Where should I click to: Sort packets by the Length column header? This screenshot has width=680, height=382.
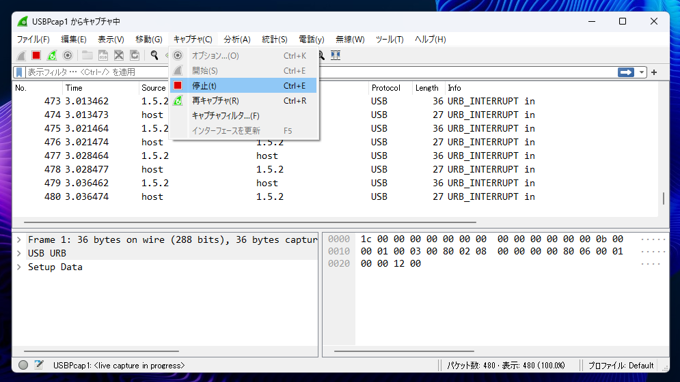point(428,88)
